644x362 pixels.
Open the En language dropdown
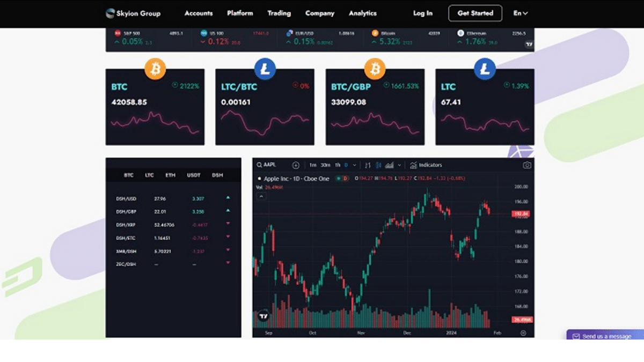pos(520,13)
